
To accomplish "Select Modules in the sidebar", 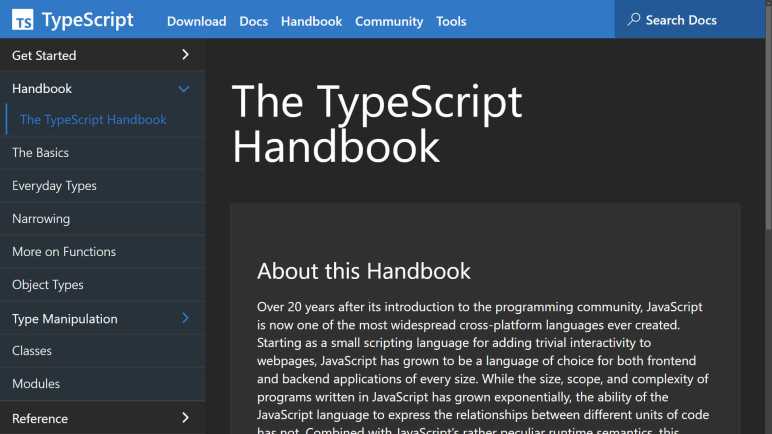I will (x=36, y=384).
